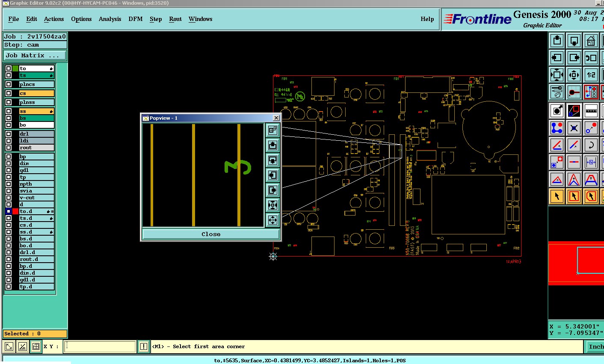Click the Popview pan down icon
This screenshot has height=364, width=604.
272,160
